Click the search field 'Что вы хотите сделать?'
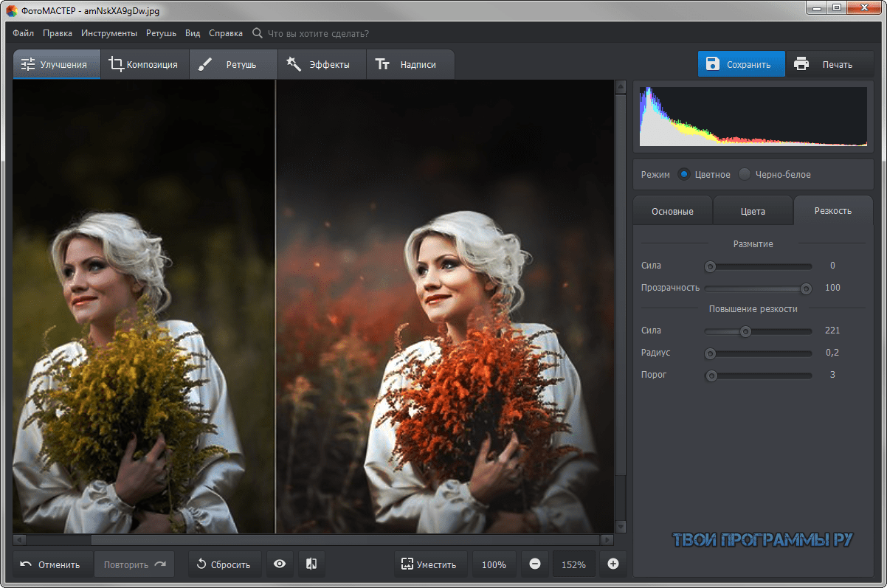This screenshot has width=887, height=588. pos(318,33)
